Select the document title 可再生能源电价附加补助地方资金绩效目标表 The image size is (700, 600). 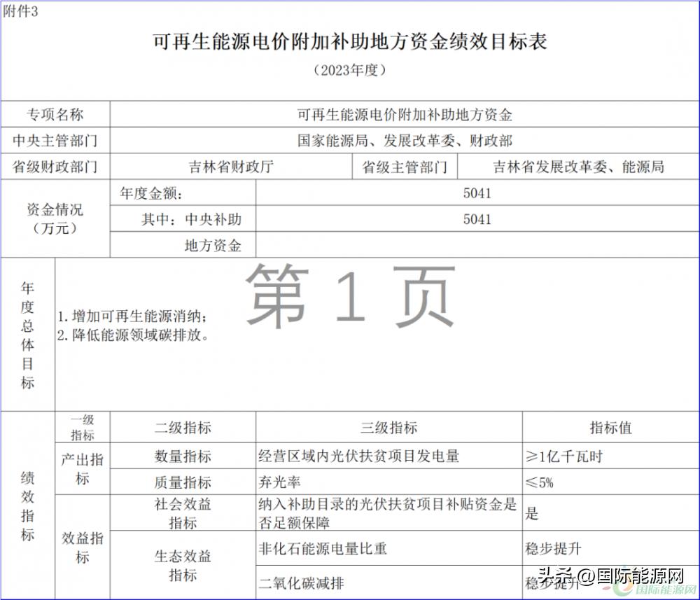tap(350, 42)
